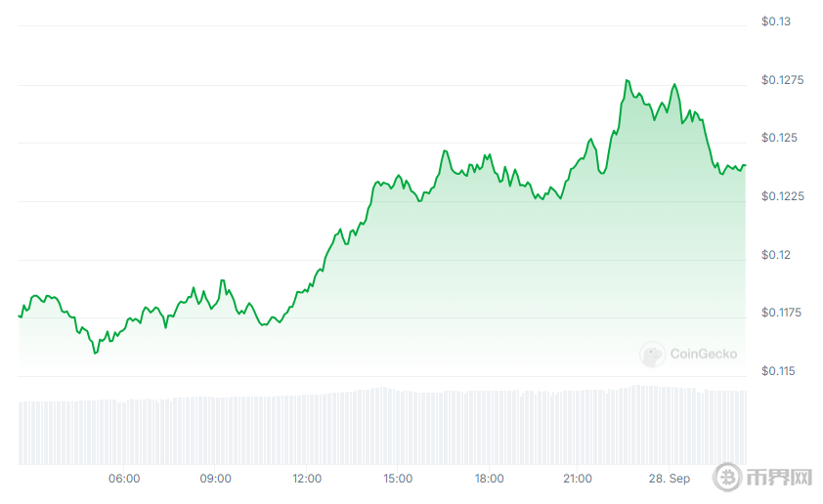Image resolution: width=823 pixels, height=504 pixels.
Task: Select the 21:00 time axis label
Action: [578, 479]
